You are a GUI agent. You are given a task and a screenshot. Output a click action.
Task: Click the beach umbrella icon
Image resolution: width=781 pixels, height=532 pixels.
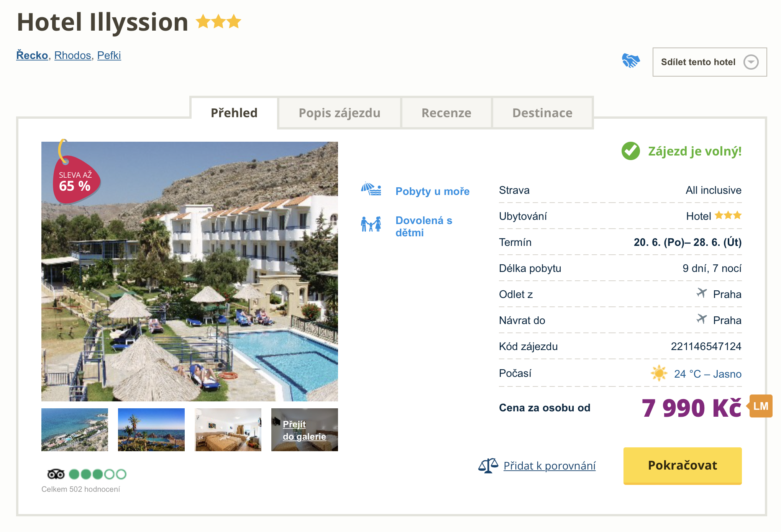coord(371,189)
